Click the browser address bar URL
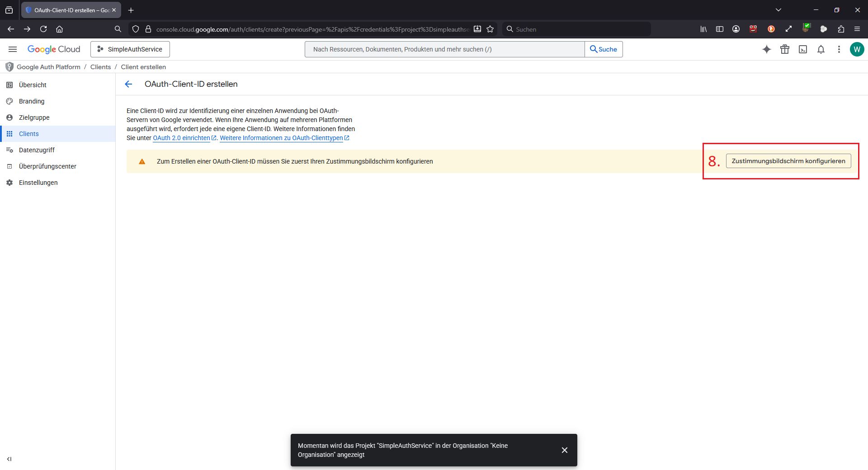The image size is (868, 470). coord(312,29)
